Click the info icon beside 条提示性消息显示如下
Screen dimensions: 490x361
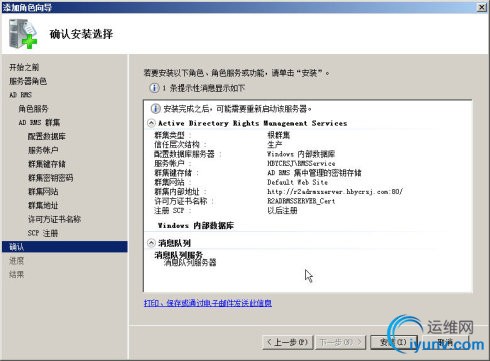click(x=154, y=88)
